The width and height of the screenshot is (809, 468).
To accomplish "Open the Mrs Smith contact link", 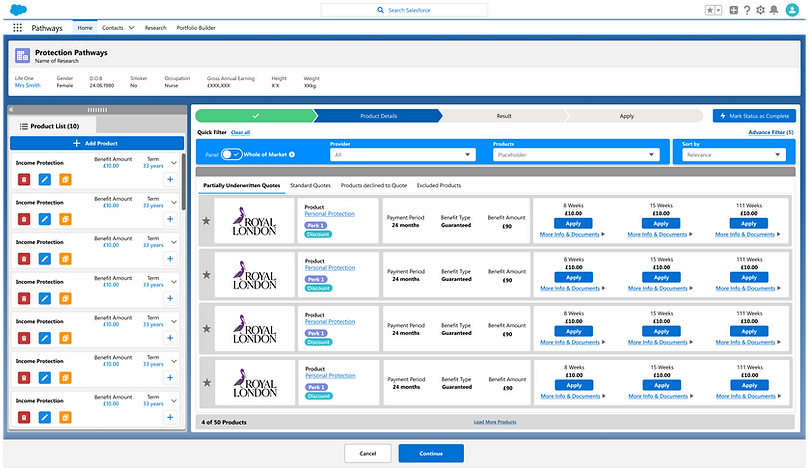I will coord(27,86).
